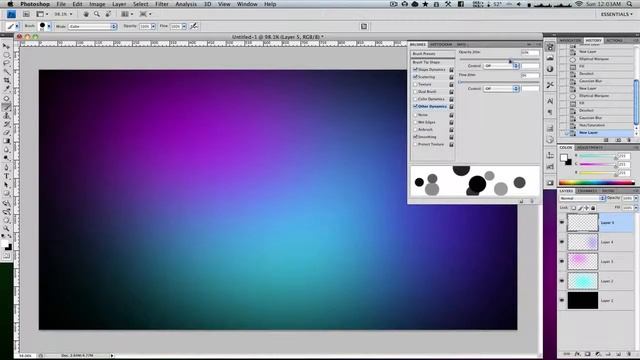Click the foreground color swatch in Color panel
This screenshot has width=640, height=360.
[564, 158]
